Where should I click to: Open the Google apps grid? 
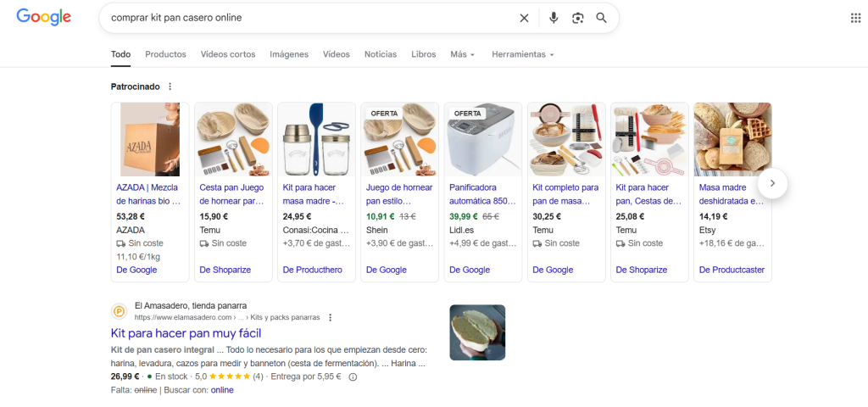click(x=855, y=18)
